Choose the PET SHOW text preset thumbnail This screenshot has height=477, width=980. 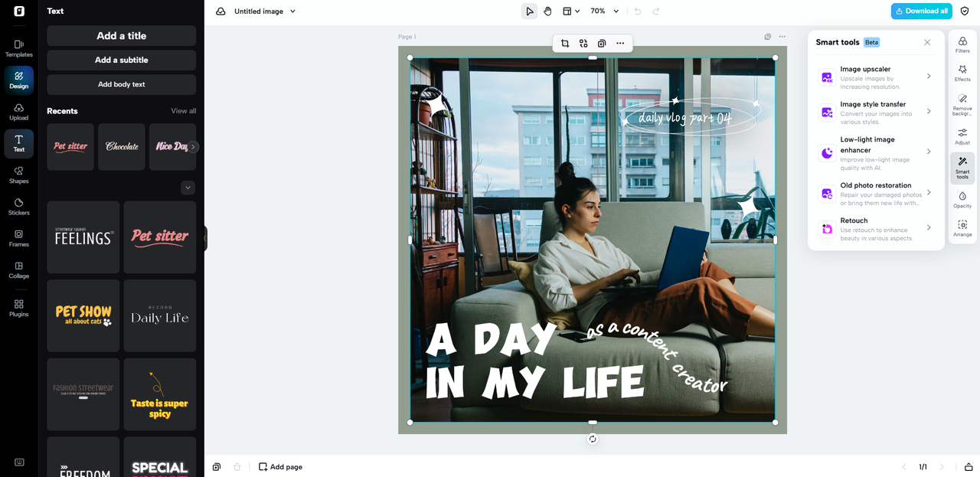tap(83, 315)
